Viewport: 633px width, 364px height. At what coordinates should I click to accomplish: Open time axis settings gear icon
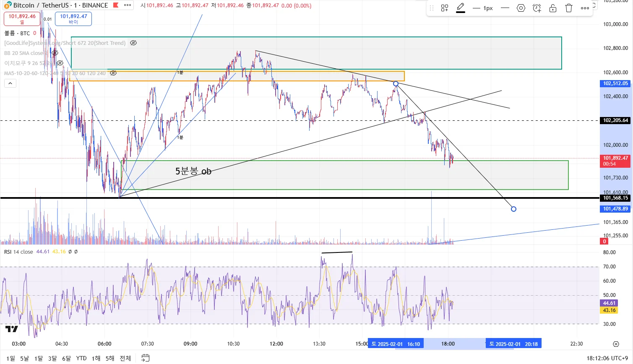tap(616, 344)
